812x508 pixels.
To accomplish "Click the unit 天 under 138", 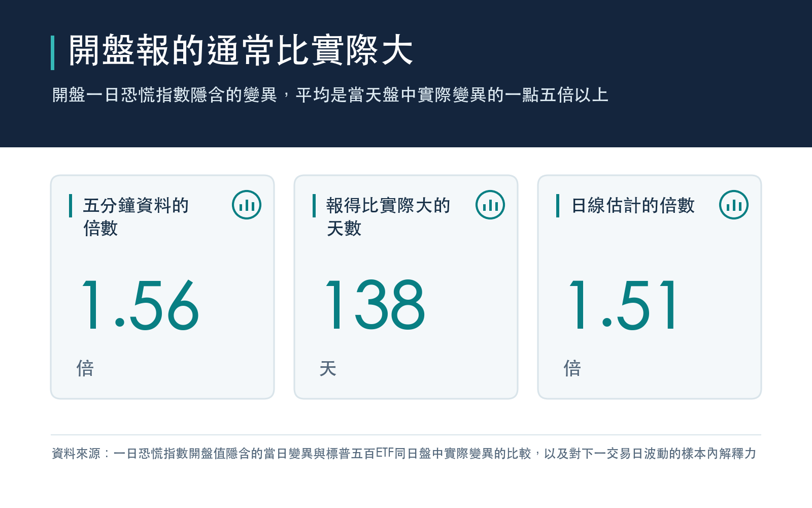I will pyautogui.click(x=328, y=368).
